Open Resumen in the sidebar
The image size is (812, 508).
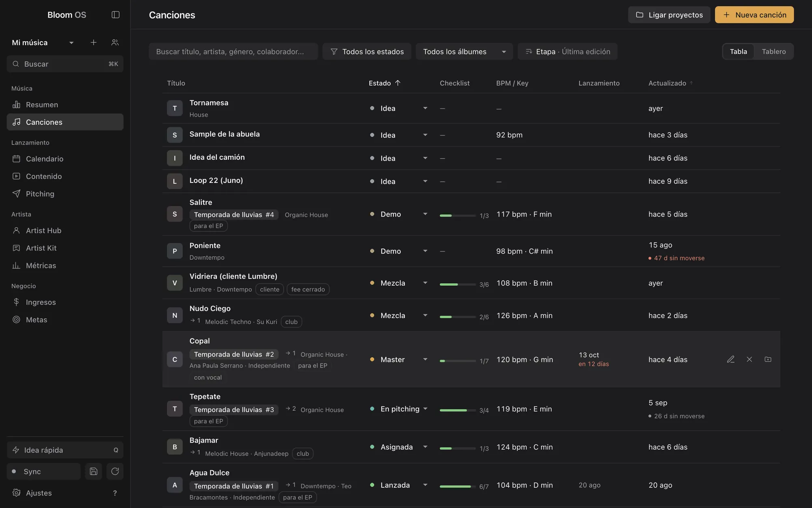point(65,104)
